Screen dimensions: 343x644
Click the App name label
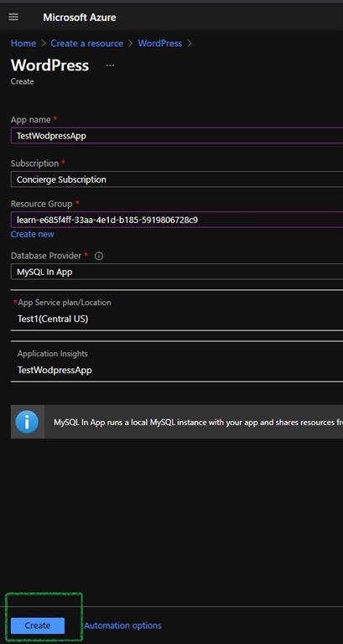click(x=31, y=120)
